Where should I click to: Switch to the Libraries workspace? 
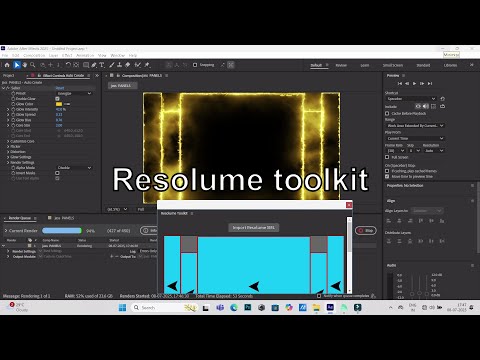tap(450, 65)
